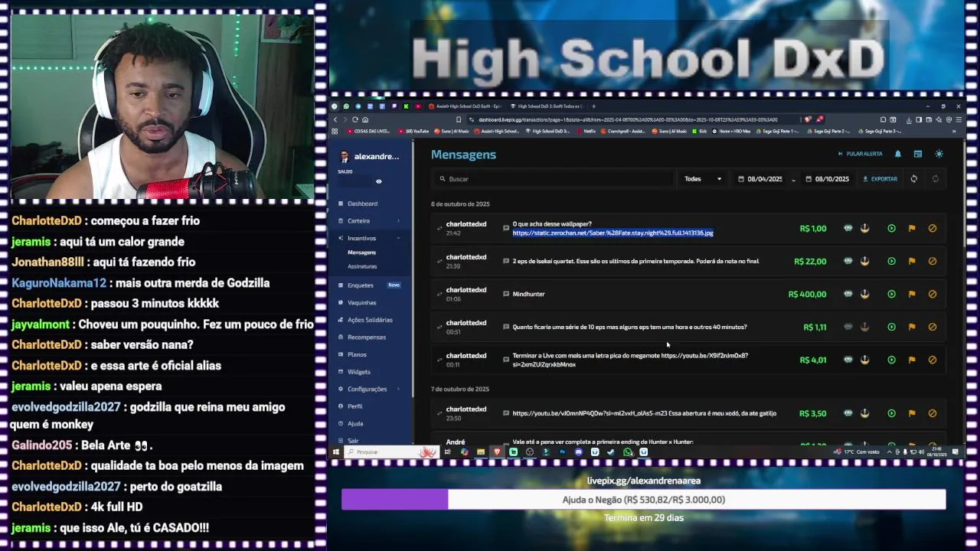This screenshot has width=980, height=551.
Task: Toggle robot icon on R$ 1,11 row
Action: click(x=848, y=327)
